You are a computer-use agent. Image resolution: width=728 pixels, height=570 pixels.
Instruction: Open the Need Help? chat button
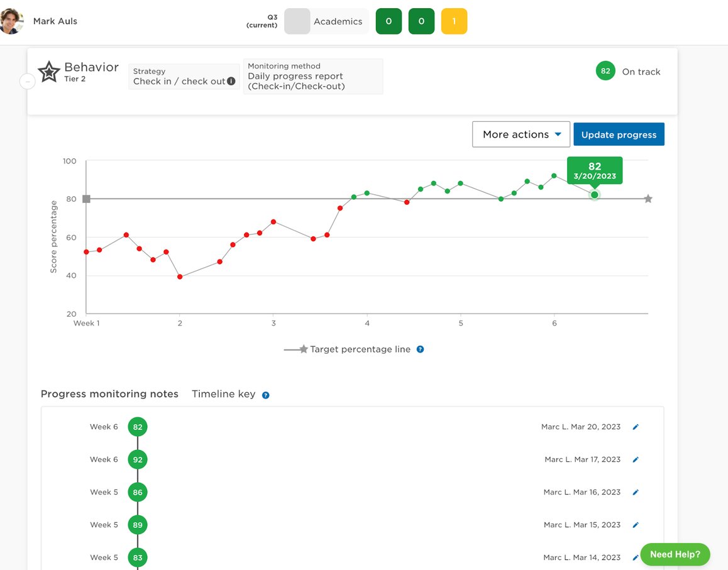click(x=675, y=554)
